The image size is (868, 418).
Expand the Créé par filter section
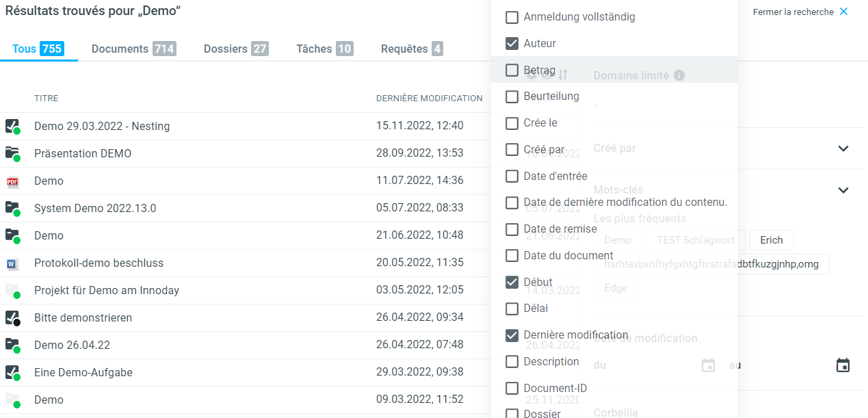pos(843,148)
